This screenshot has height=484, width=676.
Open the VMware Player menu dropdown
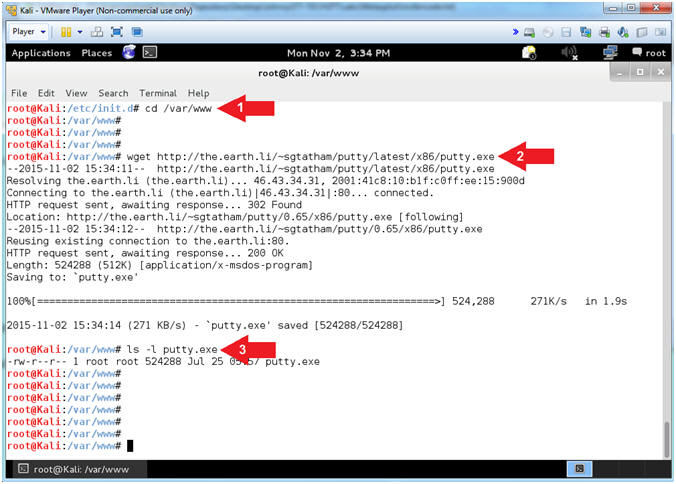tap(28, 32)
